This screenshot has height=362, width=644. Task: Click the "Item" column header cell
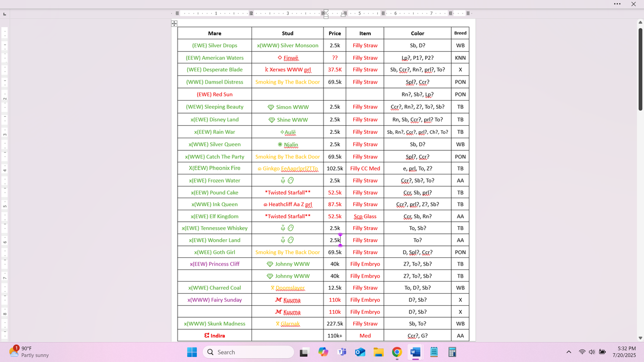pos(365,33)
